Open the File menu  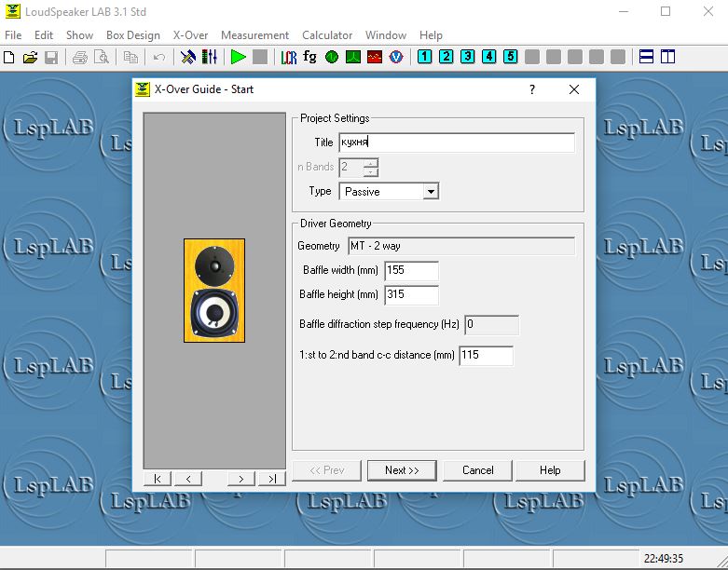pyautogui.click(x=13, y=35)
